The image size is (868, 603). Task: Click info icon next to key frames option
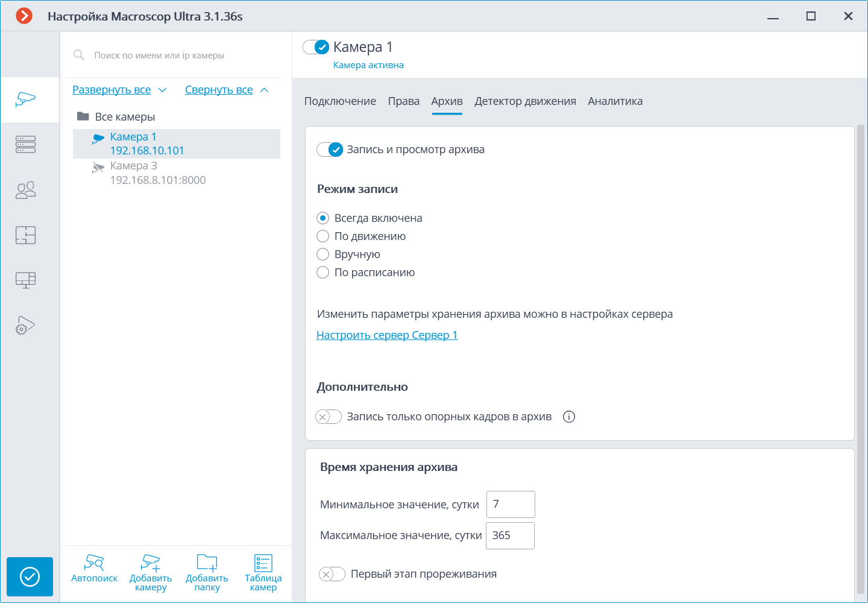click(569, 417)
